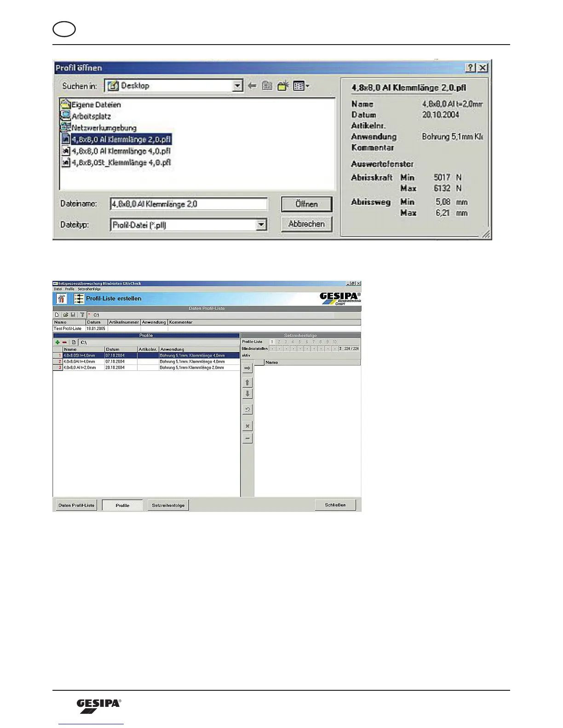563x728 pixels.
Task: Click the Öffnen button
Action: [x=306, y=204]
